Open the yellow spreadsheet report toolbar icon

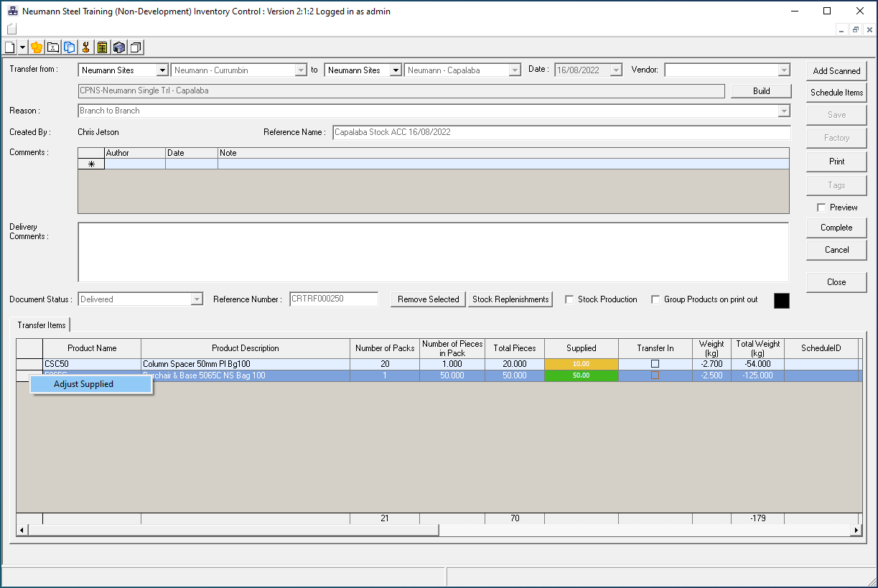[102, 47]
